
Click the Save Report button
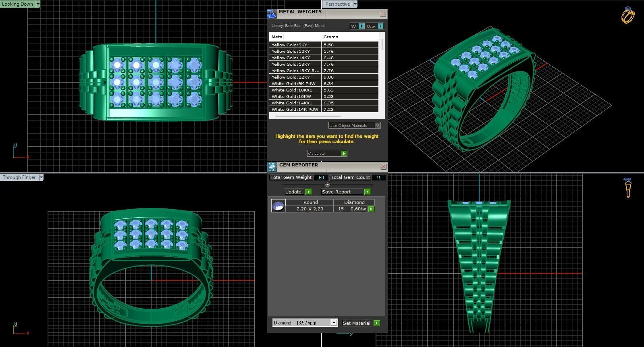345,192
